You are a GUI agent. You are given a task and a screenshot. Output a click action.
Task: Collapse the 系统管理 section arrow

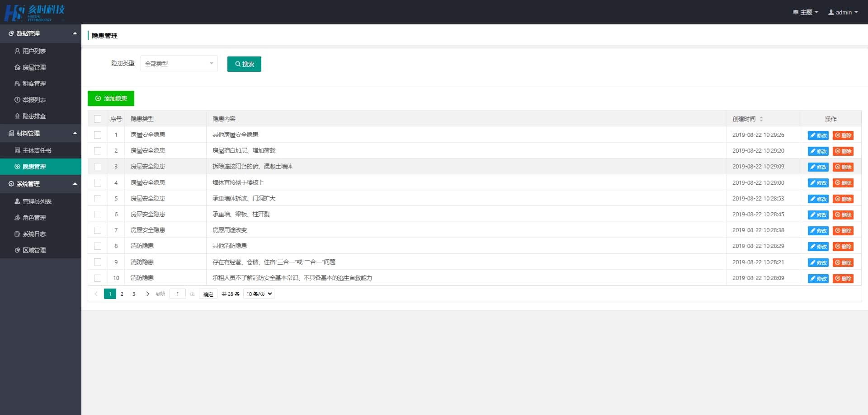click(x=75, y=184)
